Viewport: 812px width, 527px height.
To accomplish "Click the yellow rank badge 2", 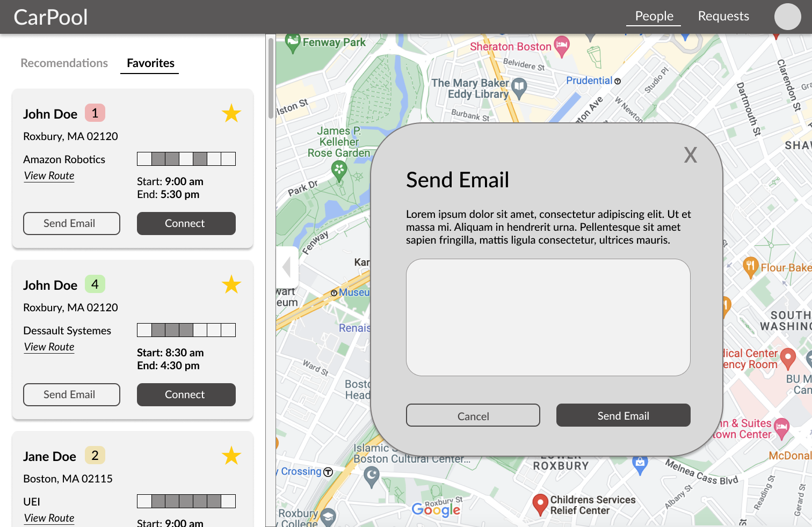I will click(x=95, y=456).
